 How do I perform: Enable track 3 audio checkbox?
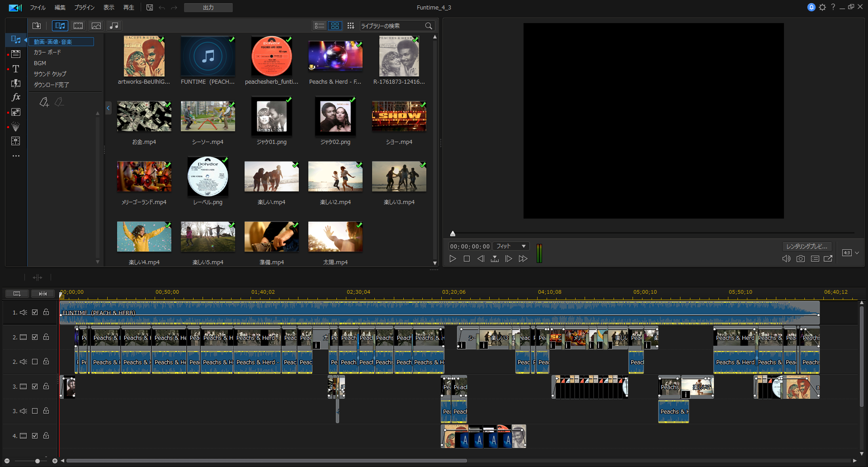[x=35, y=411]
